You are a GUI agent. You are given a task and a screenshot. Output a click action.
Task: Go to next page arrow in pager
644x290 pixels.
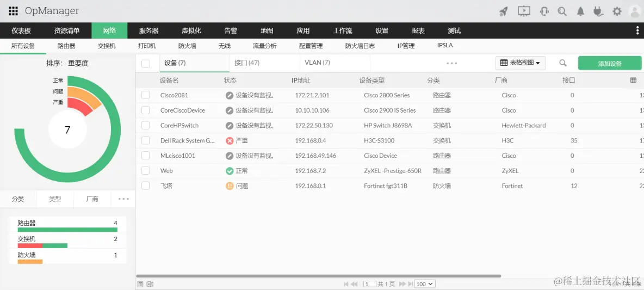(x=401, y=284)
